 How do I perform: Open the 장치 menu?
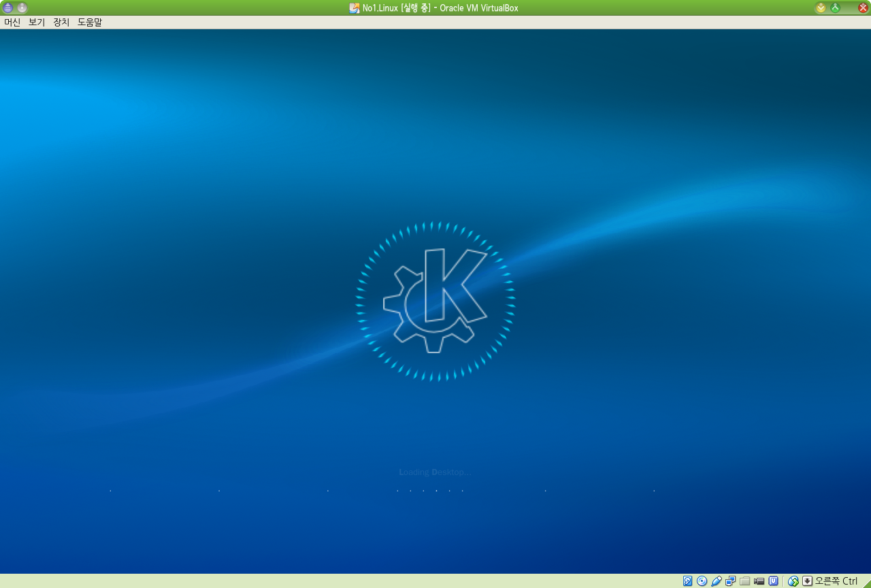tap(61, 22)
